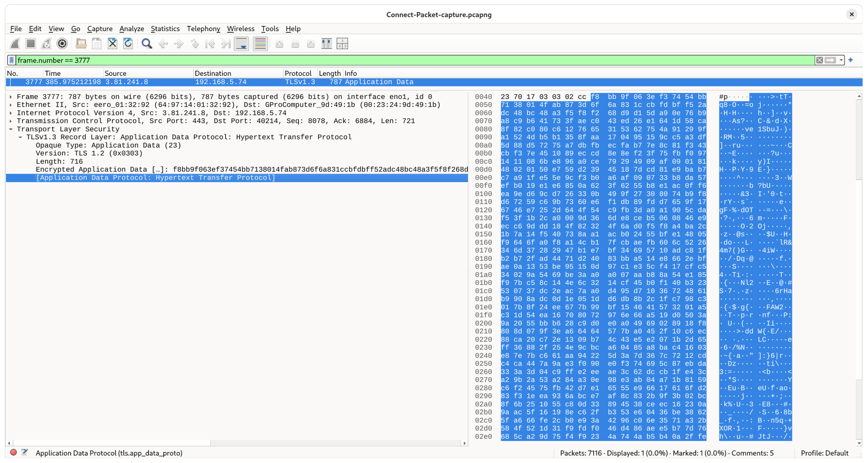
Task: Zoom in main window text
Action: point(279,44)
